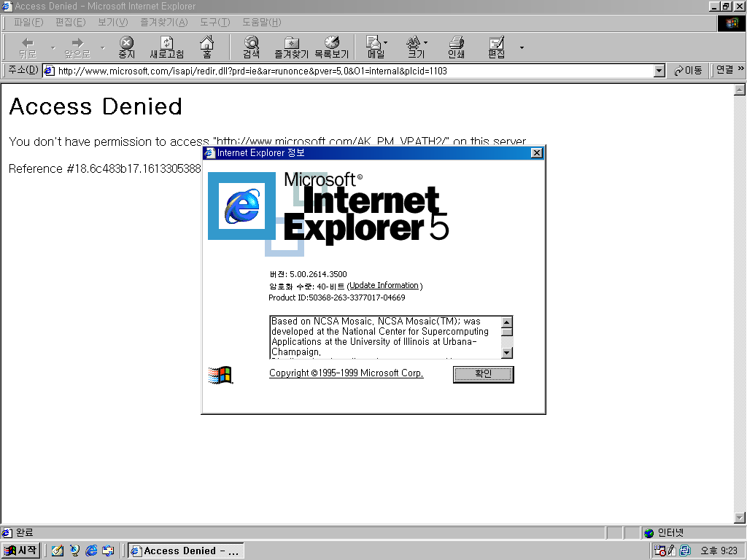Open Back button history dropdown arrow
The height and width of the screenshot is (560, 747).
click(53, 47)
